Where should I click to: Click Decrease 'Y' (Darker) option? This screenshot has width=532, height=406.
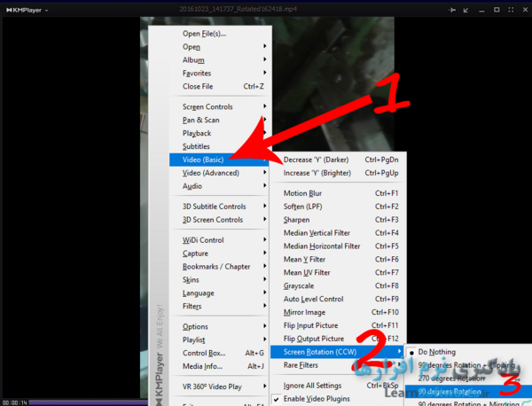point(337,160)
